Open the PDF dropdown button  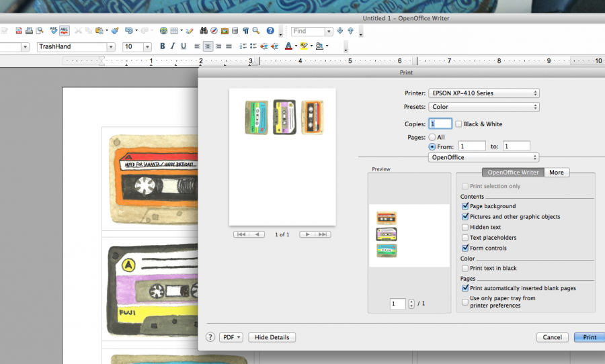(231, 337)
